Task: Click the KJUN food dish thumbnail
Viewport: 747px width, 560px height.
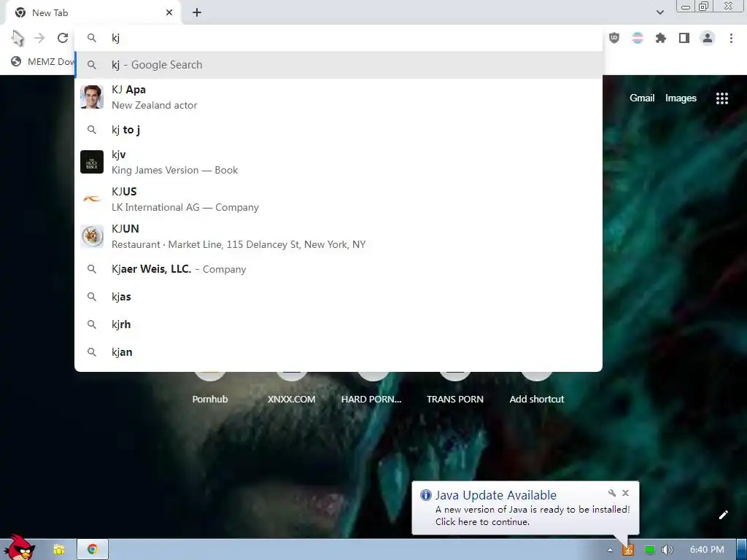Action: 92,236
